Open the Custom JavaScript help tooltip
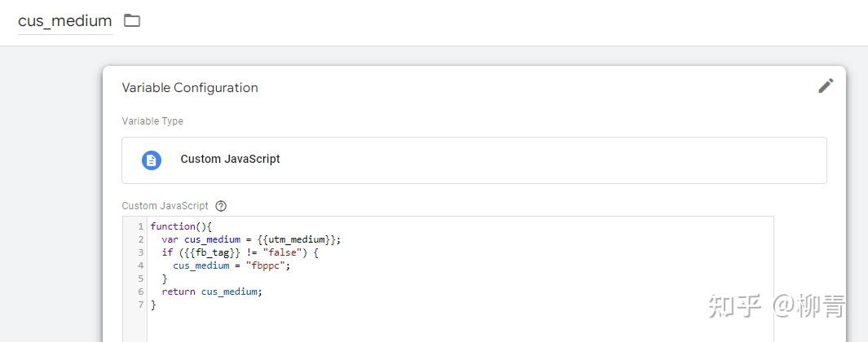Image resolution: width=868 pixels, height=342 pixels. [221, 206]
